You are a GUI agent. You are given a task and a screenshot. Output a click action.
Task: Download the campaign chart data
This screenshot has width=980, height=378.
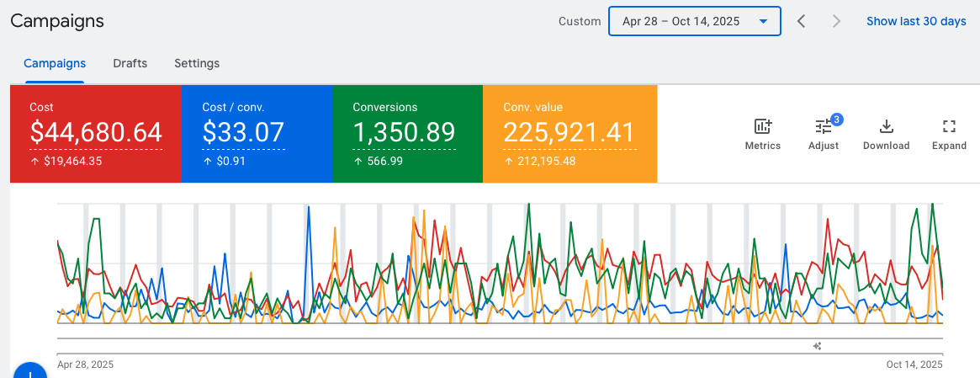coord(886,134)
